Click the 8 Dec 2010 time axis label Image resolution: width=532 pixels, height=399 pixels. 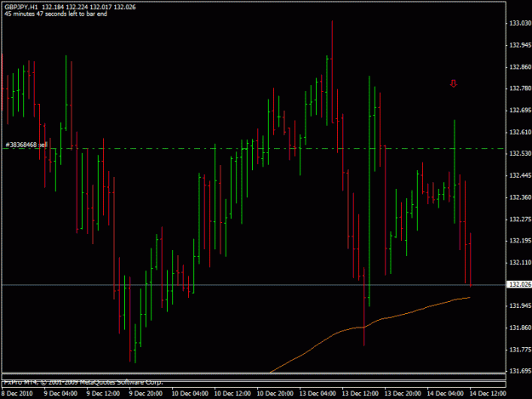tap(17, 394)
